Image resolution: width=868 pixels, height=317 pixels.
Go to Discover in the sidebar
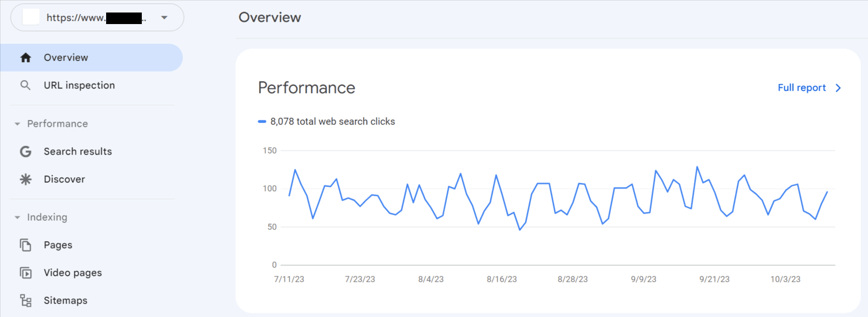[x=64, y=179]
